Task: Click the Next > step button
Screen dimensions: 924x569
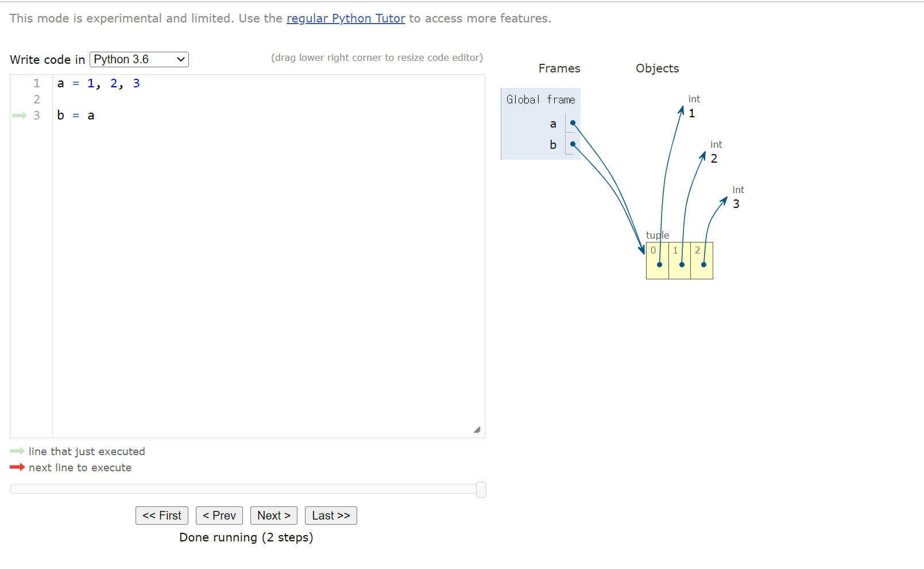Action: (x=273, y=516)
